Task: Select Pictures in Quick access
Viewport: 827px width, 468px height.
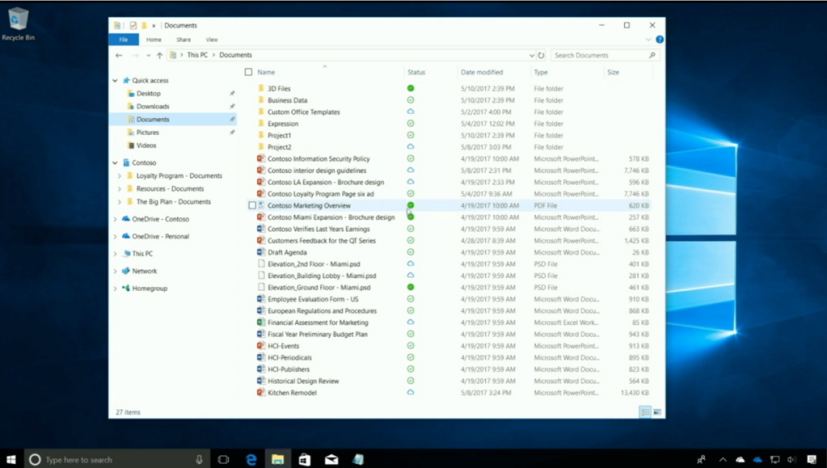Action: click(x=148, y=132)
